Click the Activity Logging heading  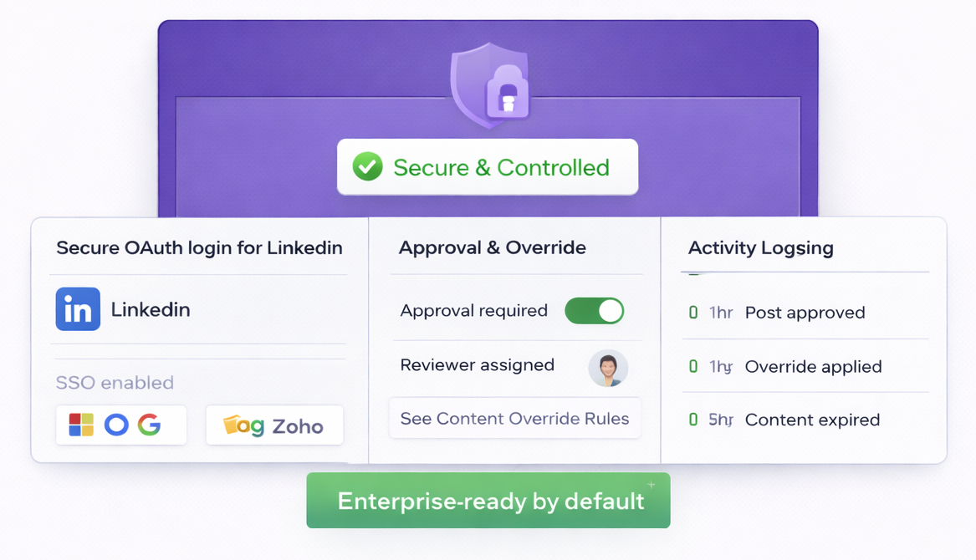click(760, 247)
